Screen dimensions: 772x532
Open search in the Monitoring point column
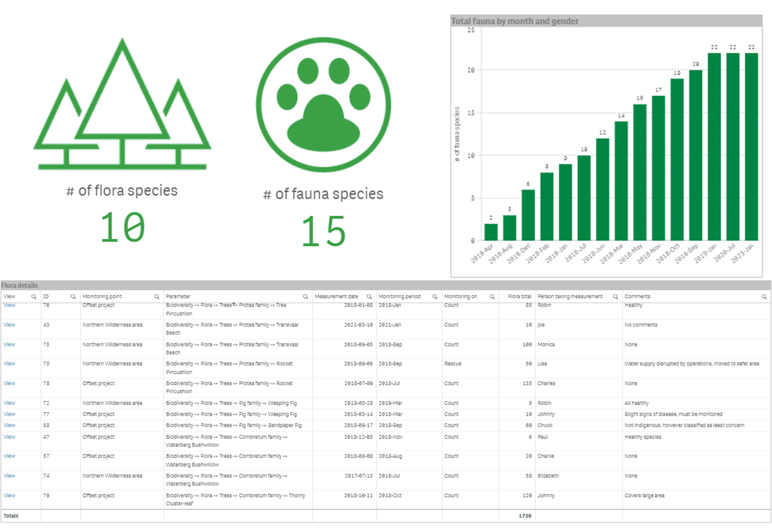(156, 296)
